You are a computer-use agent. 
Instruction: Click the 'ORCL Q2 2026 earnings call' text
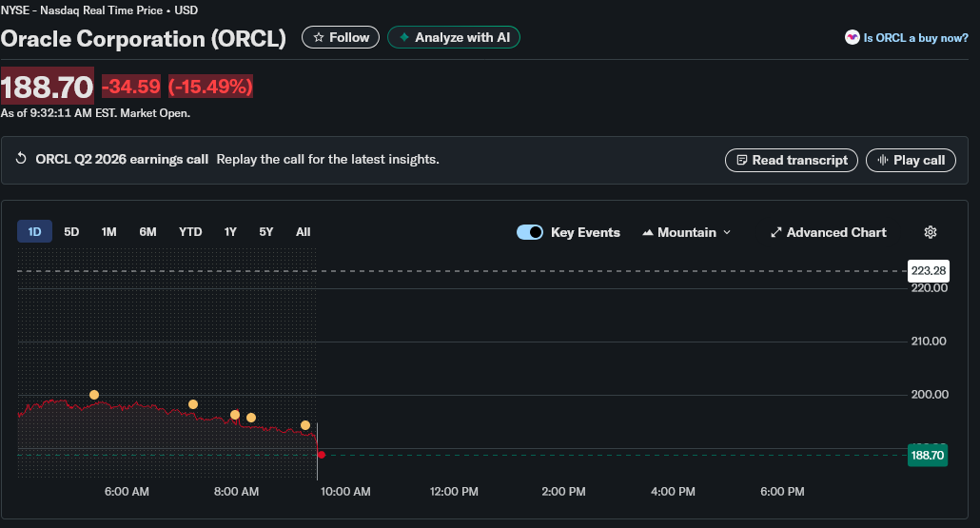(122, 159)
